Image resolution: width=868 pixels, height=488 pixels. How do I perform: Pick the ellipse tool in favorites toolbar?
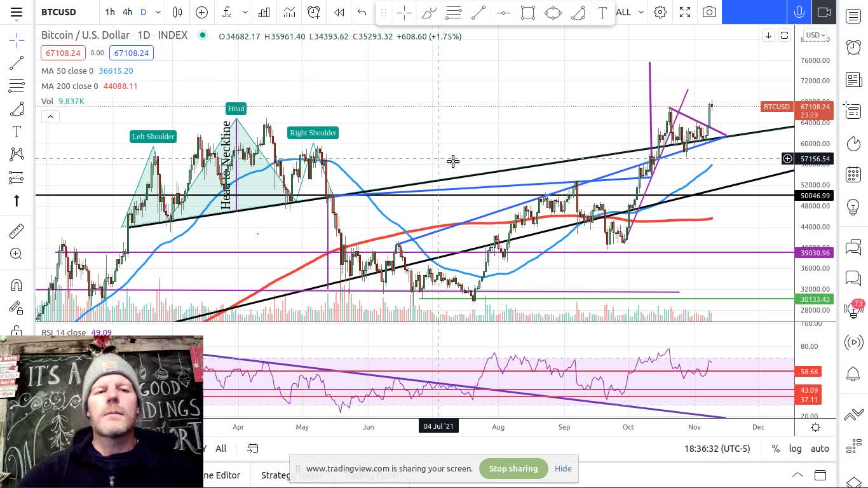tap(553, 12)
